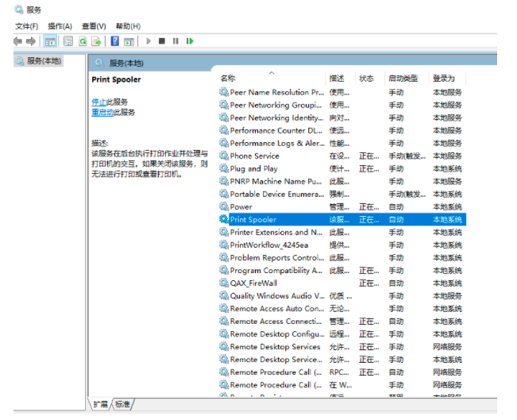
Task: Open the 查看(V) menu
Action: pyautogui.click(x=94, y=26)
